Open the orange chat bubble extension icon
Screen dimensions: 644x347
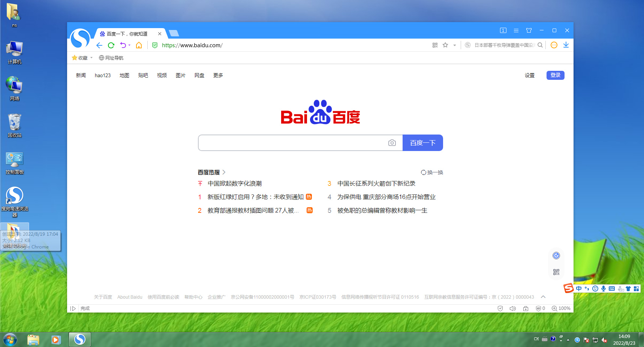(554, 45)
